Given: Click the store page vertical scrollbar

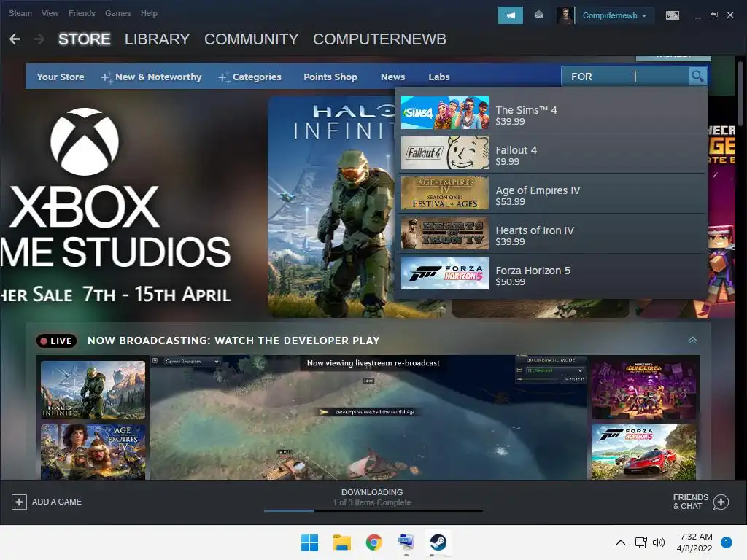Looking at the screenshot, I should (741, 94).
